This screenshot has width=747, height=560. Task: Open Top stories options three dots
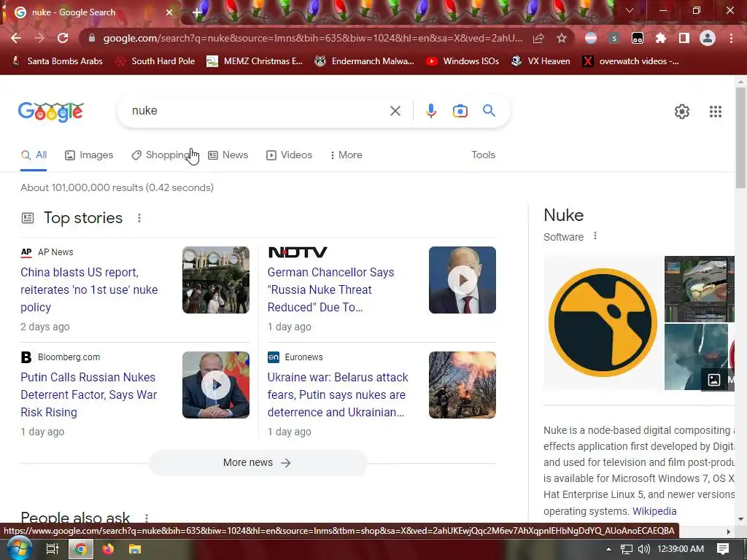click(x=139, y=218)
